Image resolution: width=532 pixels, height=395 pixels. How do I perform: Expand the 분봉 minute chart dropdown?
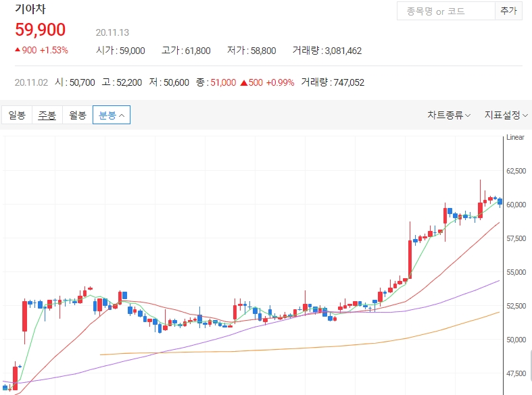click(112, 115)
